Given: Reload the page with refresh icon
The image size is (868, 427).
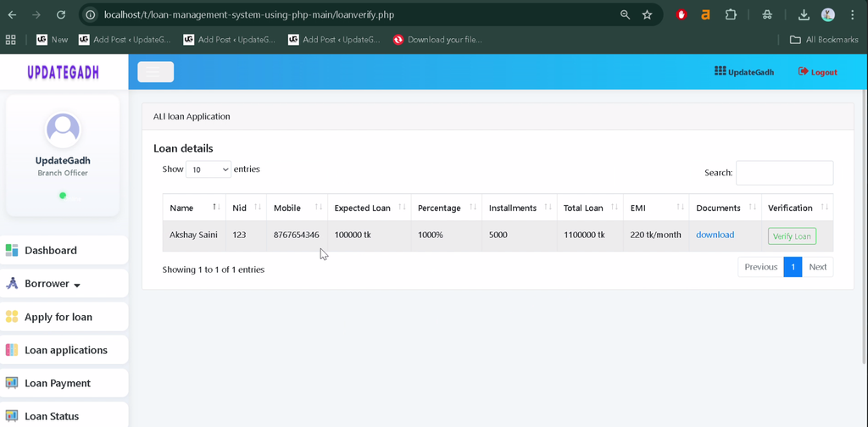Looking at the screenshot, I should [x=61, y=15].
